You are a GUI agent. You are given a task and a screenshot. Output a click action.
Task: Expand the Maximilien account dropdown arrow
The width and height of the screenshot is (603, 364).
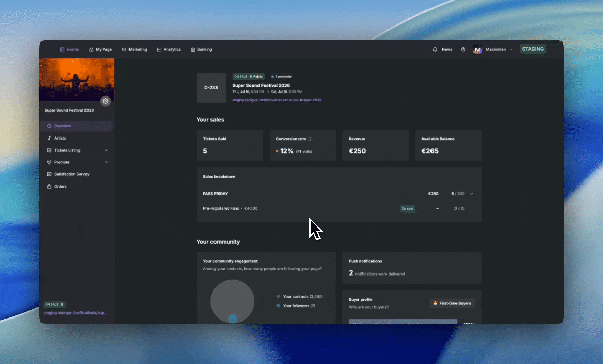coord(511,49)
